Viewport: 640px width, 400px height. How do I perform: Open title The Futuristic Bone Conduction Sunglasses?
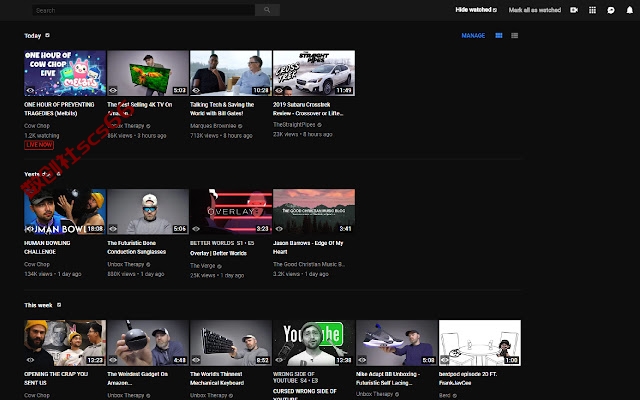pyautogui.click(x=136, y=247)
